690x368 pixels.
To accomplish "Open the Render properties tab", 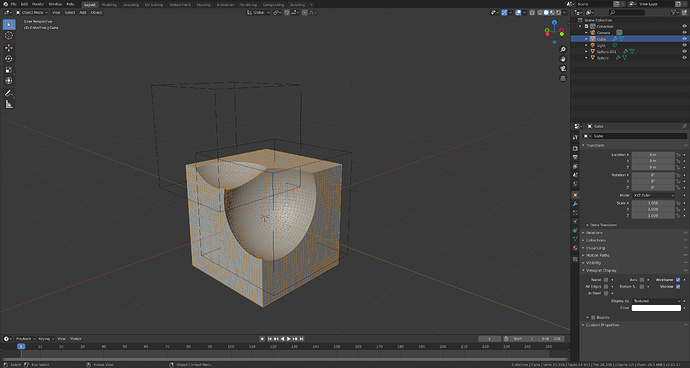I will [575, 148].
